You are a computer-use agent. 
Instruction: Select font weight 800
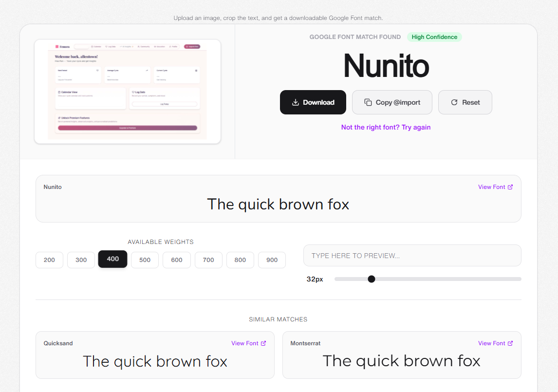click(240, 260)
